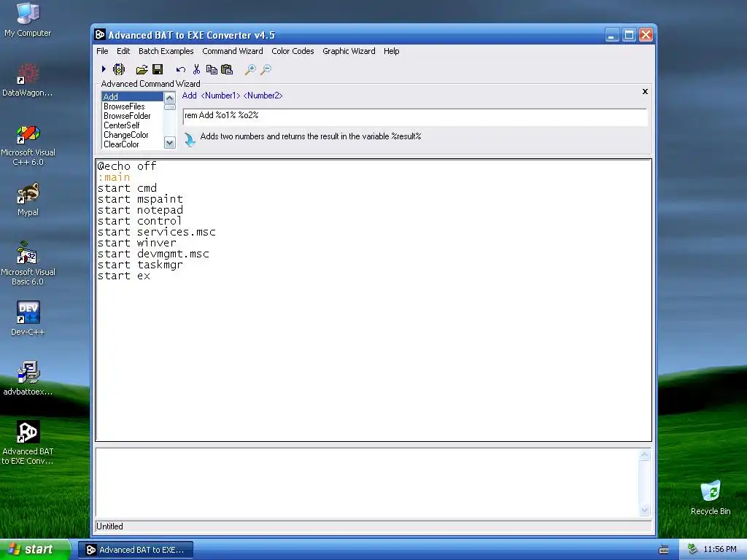Select the Mypal browser desktop icon
This screenshot has width=747, height=560.
(28, 200)
